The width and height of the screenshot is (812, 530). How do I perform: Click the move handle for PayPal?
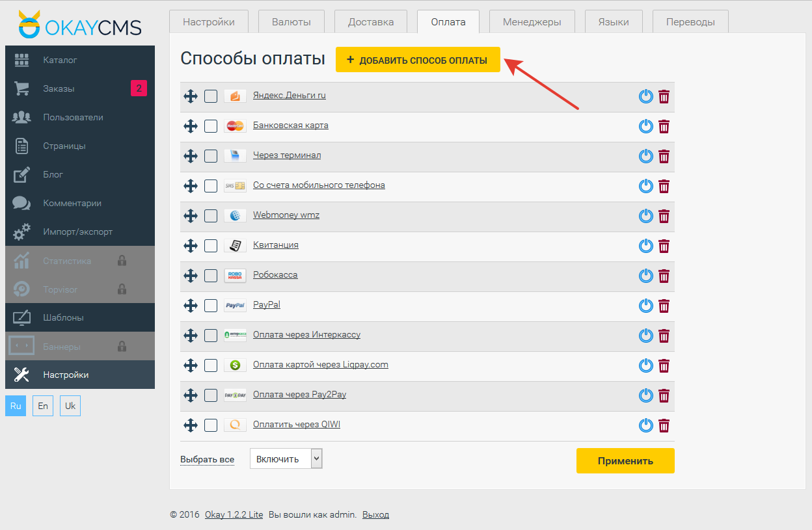coord(191,306)
